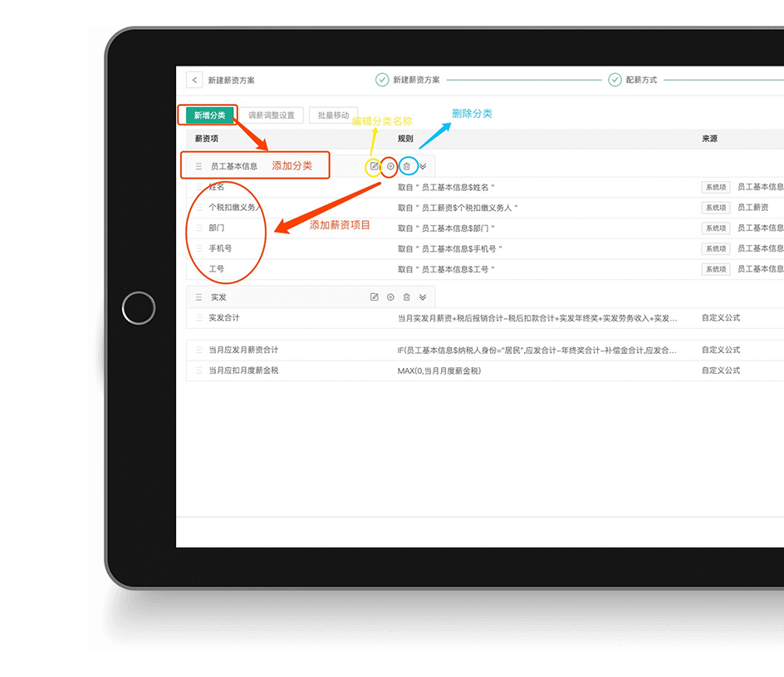Click the 批量移动 button

(333, 115)
